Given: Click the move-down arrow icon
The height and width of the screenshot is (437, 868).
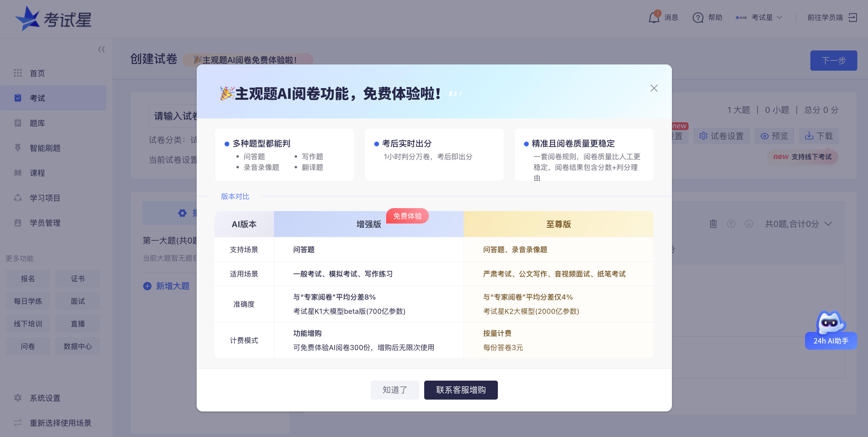Looking at the screenshot, I should pyautogui.click(x=749, y=224).
